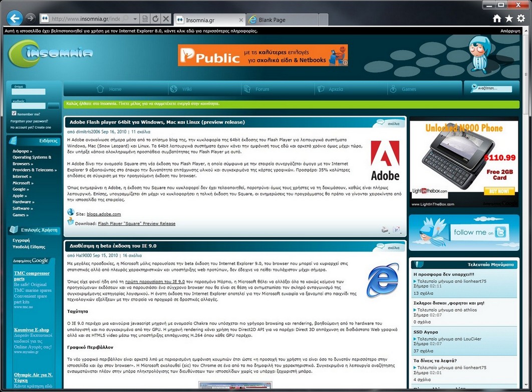Open the dimitris2006 author link

[88, 132]
